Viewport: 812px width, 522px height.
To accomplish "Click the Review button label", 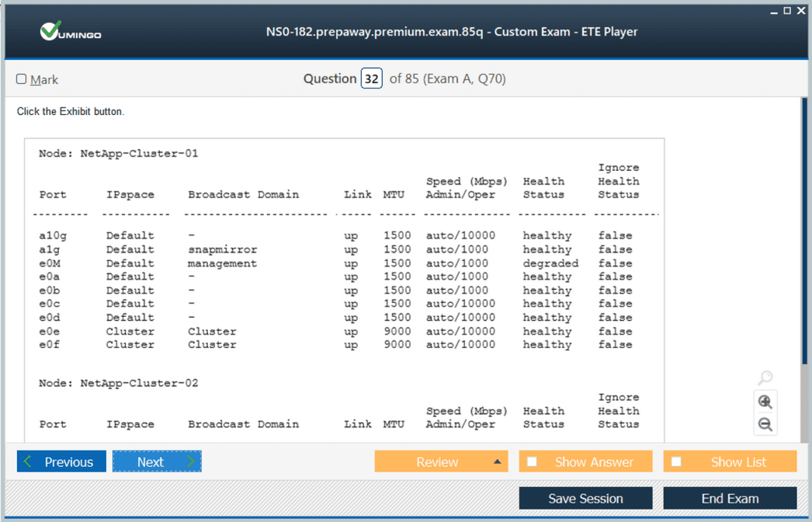I will (x=436, y=461).
